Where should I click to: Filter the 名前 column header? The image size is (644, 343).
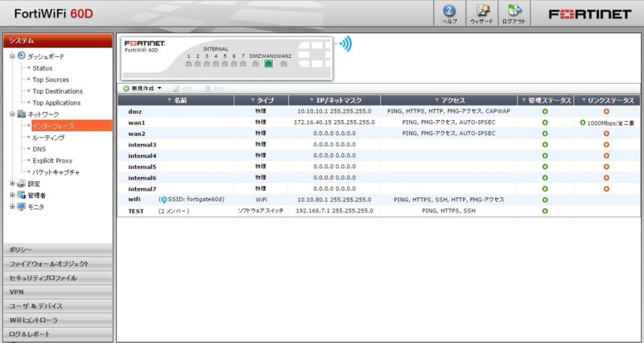(170, 101)
